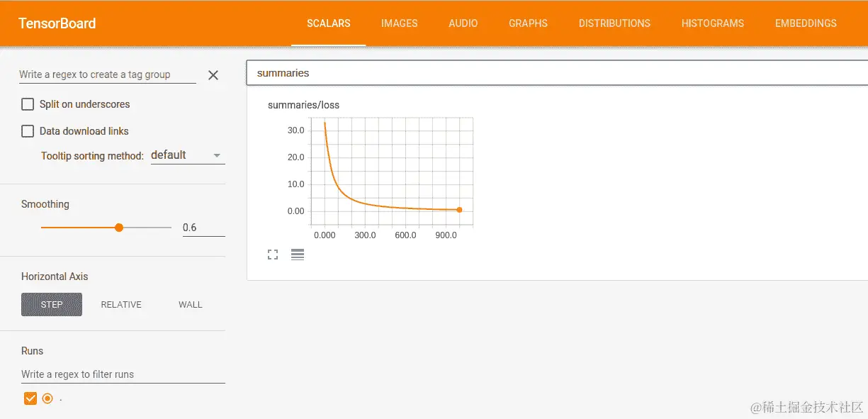The height and width of the screenshot is (419, 868).
Task: Clear the tag group regex with X icon
Action: [x=213, y=75]
